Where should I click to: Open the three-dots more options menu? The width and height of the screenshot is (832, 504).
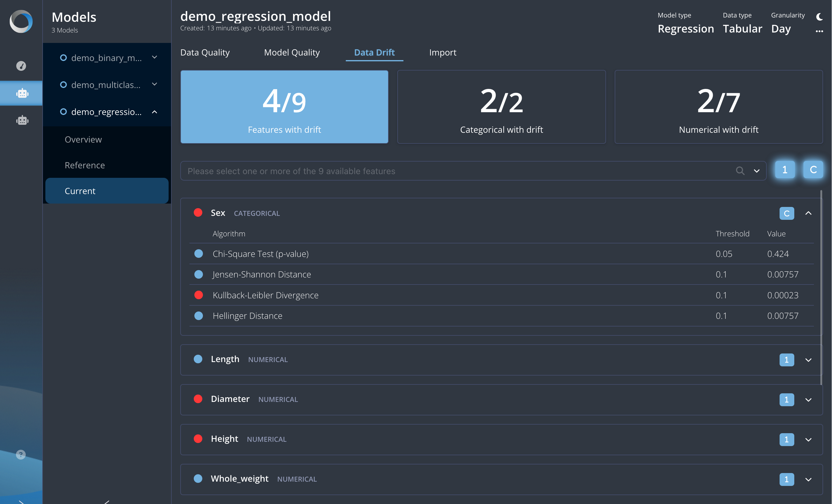pos(819,31)
